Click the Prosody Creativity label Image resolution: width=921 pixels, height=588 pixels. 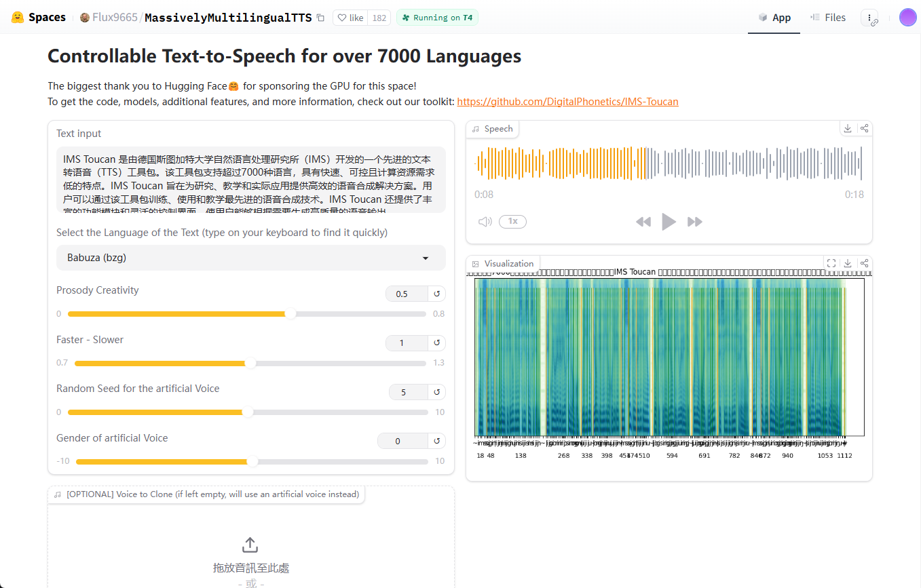coord(98,290)
